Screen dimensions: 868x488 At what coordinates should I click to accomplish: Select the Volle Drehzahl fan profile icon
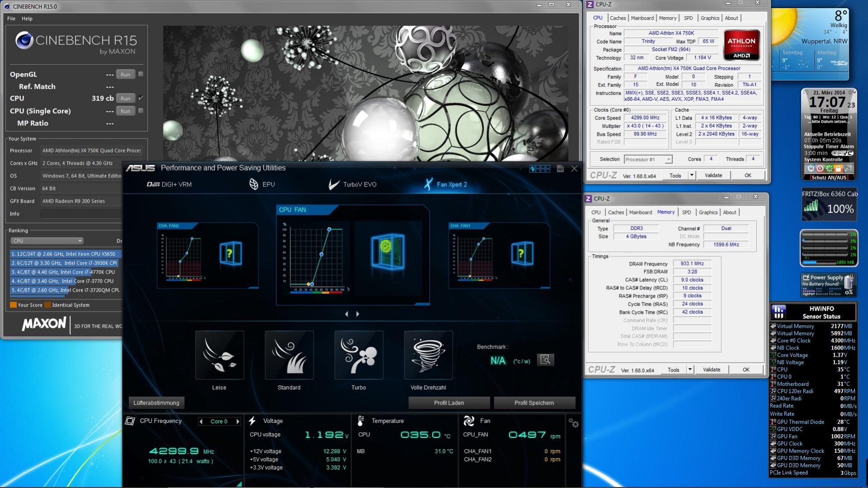(428, 355)
